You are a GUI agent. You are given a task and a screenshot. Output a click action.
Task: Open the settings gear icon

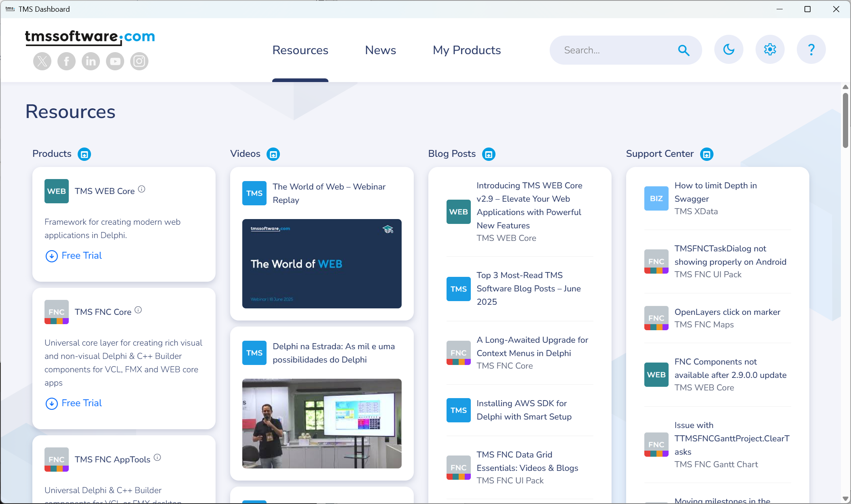(x=770, y=49)
